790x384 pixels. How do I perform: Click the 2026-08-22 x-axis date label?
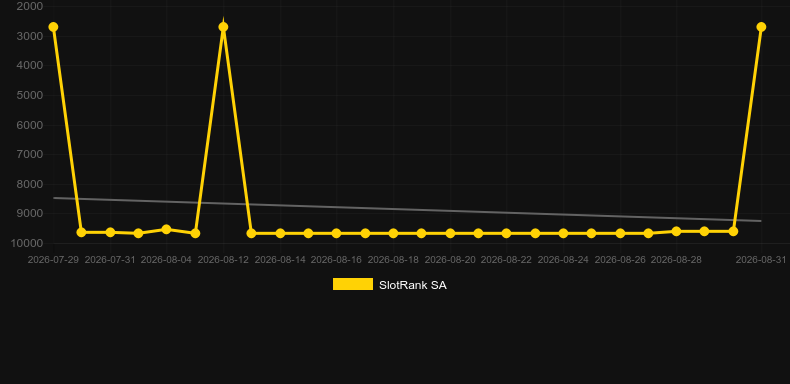pyautogui.click(x=506, y=260)
